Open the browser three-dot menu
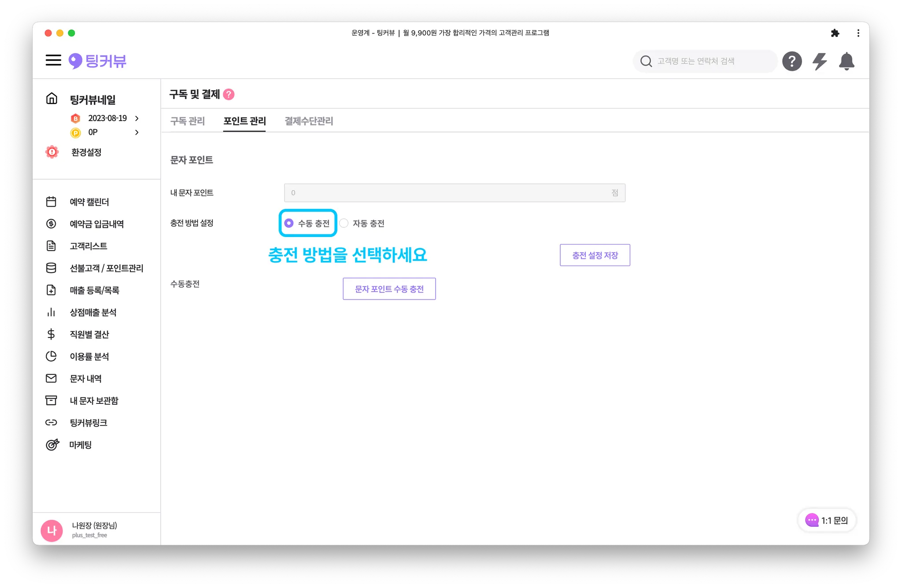This screenshot has width=902, height=588. tap(858, 33)
